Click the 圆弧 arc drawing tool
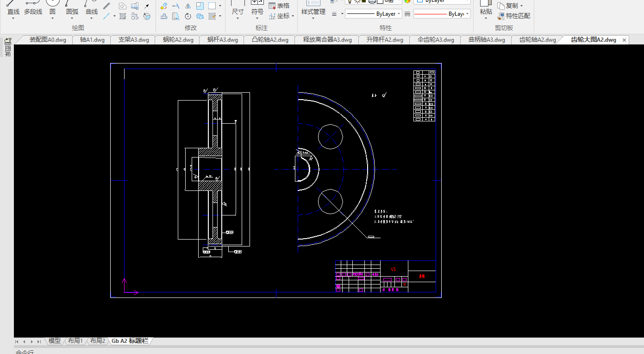The width and height of the screenshot is (644, 354). [x=72, y=9]
